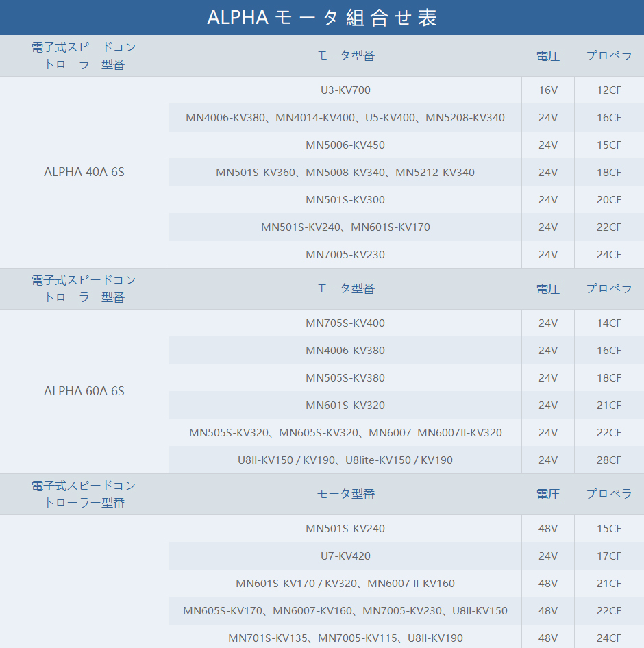The height and width of the screenshot is (648, 644).
Task: Click the MN701S-KV135 motor list cell
Action: point(345,638)
